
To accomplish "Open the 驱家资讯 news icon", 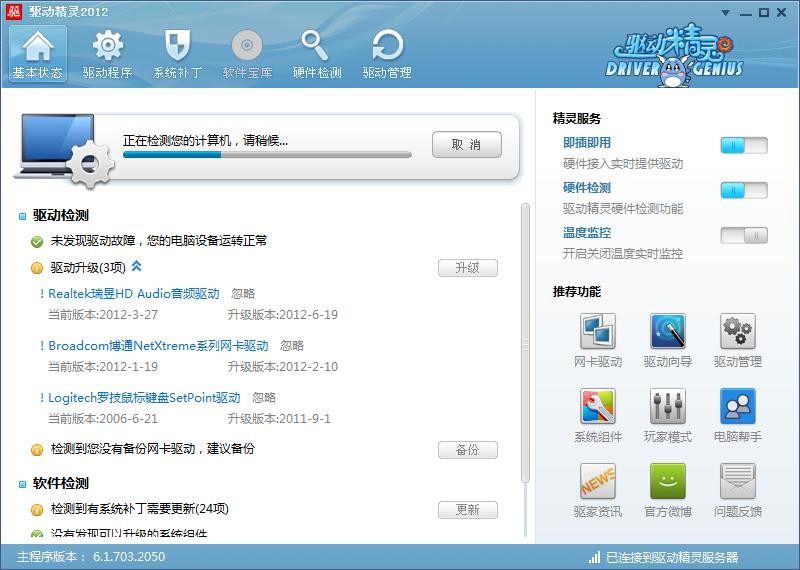I will coord(598,482).
